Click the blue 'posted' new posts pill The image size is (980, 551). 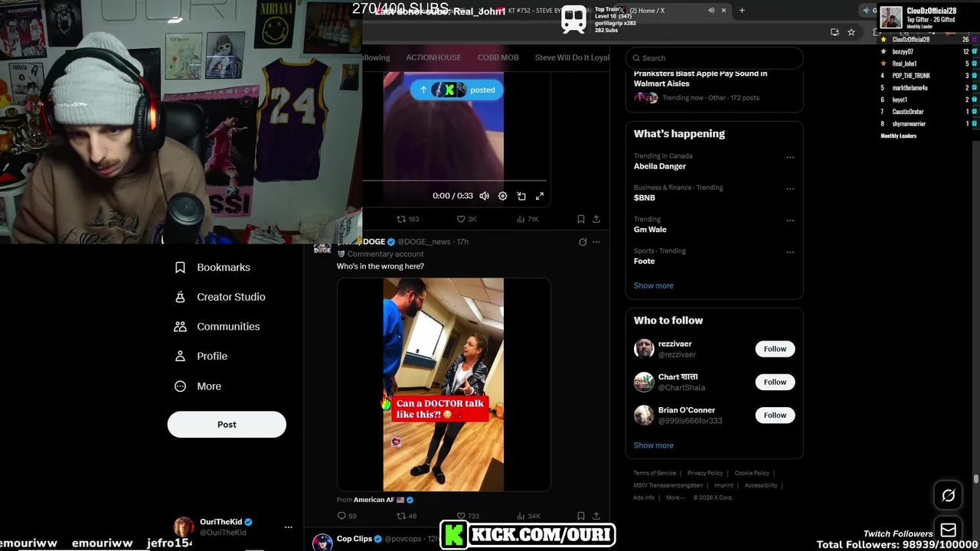point(457,90)
